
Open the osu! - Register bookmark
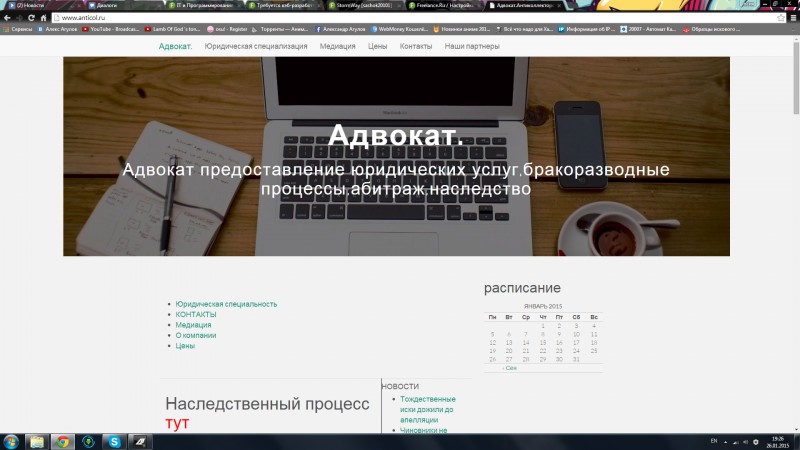pos(227,29)
